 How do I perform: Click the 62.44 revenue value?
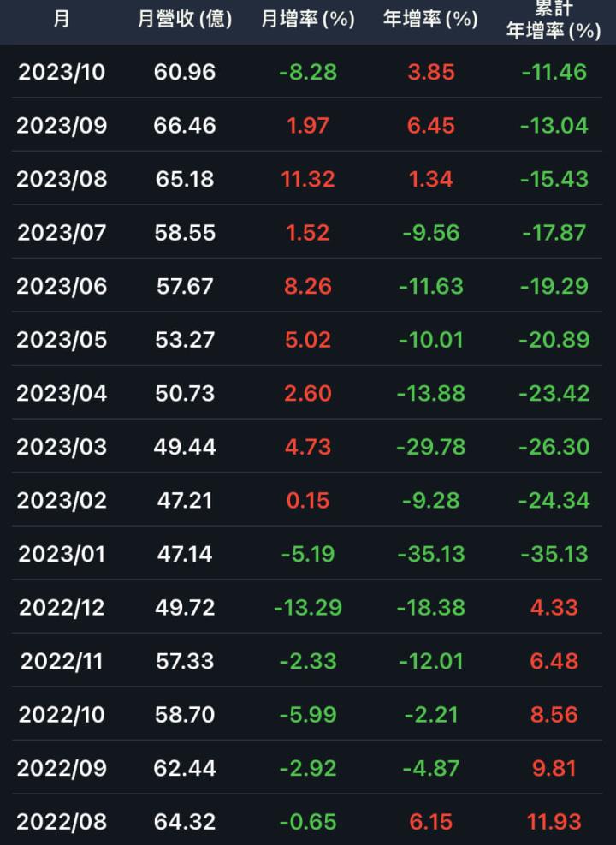185,768
